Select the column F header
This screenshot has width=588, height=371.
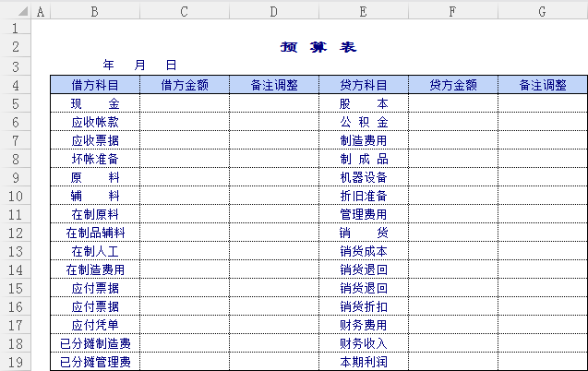pos(452,11)
